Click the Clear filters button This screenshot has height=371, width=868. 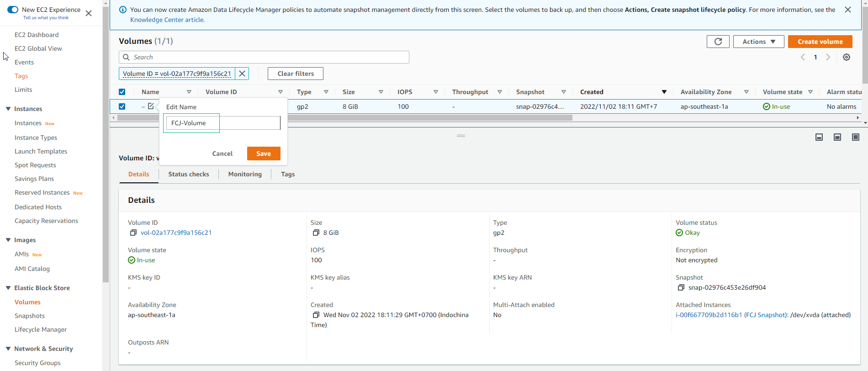pos(296,74)
